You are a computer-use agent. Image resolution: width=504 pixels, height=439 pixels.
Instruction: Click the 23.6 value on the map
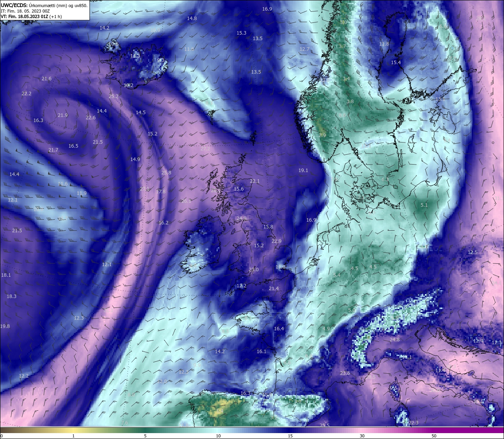point(345,373)
